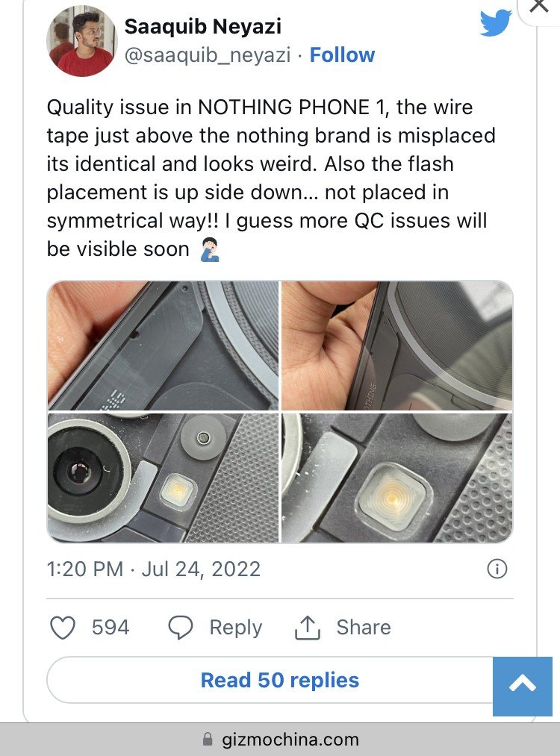This screenshot has height=756, width=560.
Task: Tap the share upload arrow icon
Action: [x=307, y=628]
